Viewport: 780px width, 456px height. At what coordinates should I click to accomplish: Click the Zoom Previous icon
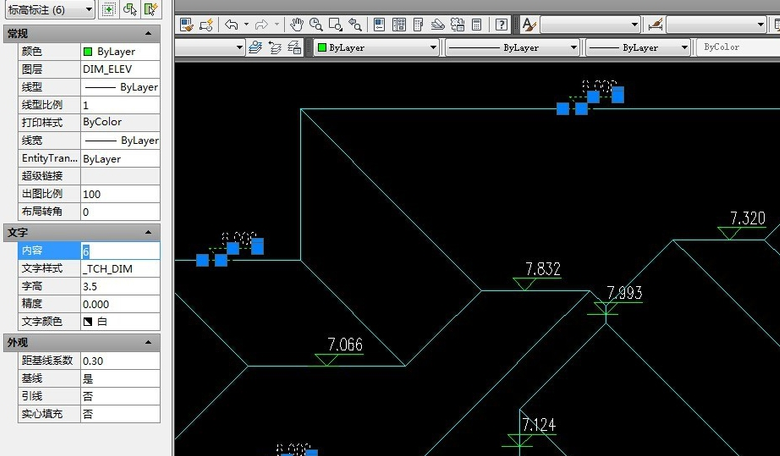[x=355, y=24]
